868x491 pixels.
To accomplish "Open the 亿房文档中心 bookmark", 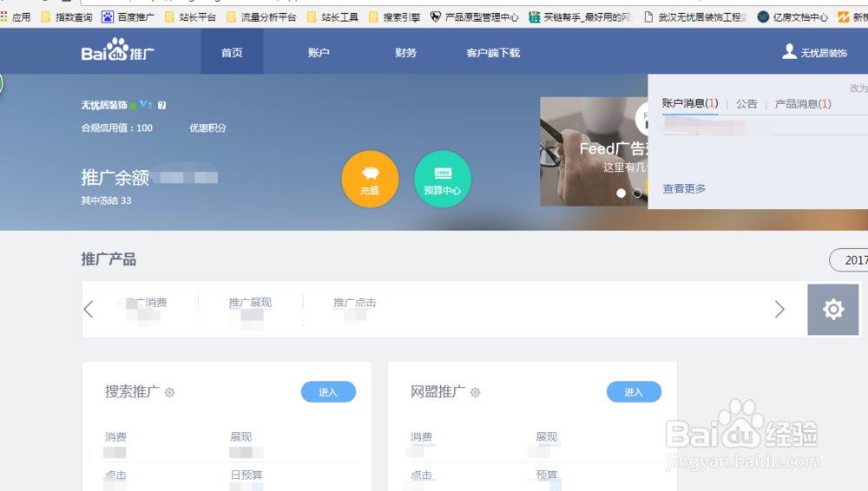I will click(792, 17).
